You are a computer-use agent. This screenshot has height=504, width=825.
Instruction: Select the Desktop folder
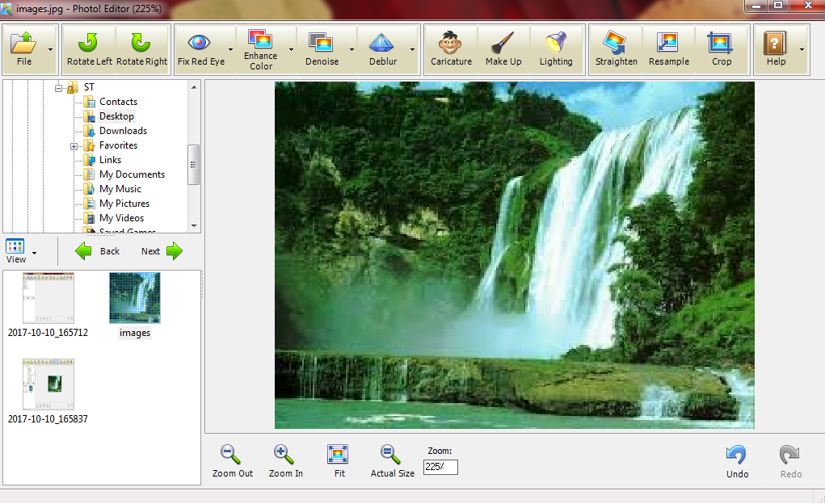point(116,116)
